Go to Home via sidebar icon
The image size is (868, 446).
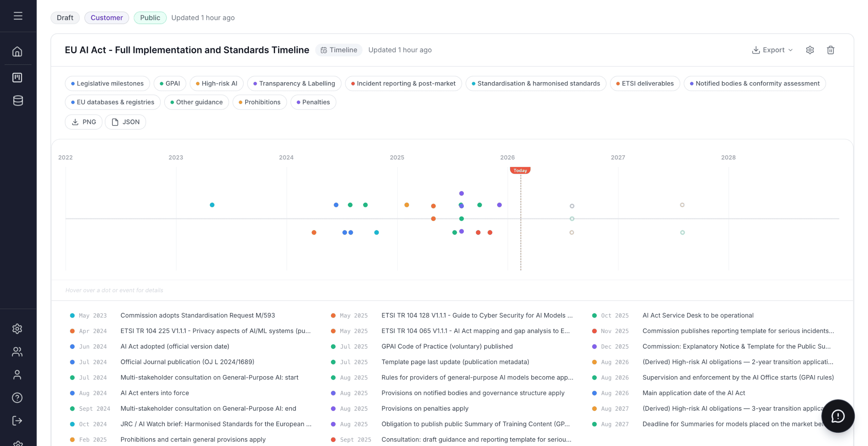click(x=17, y=52)
